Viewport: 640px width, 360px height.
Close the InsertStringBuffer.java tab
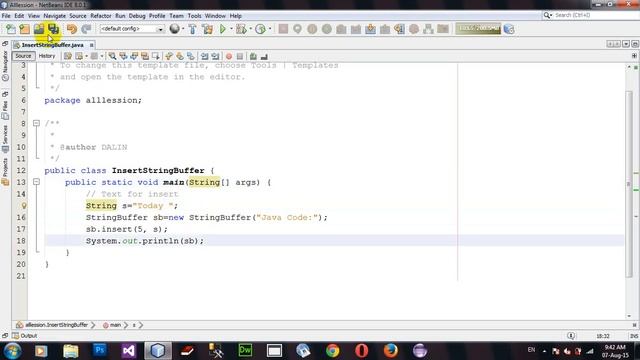(x=91, y=45)
